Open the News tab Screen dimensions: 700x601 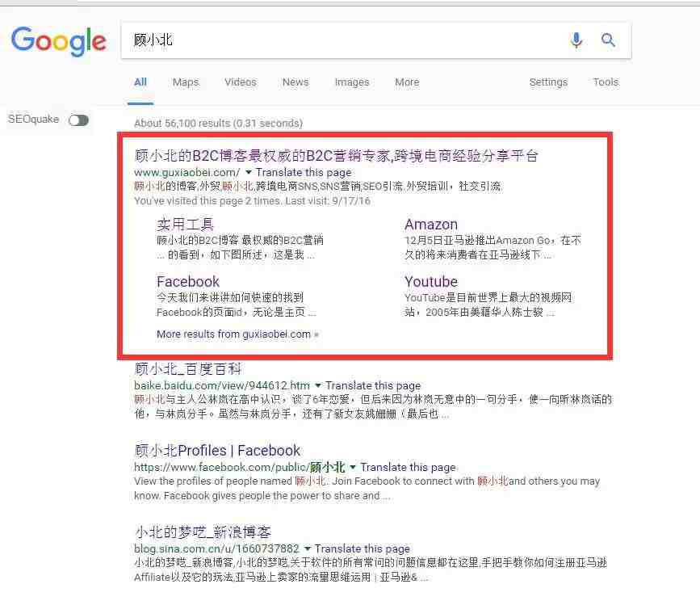point(296,82)
